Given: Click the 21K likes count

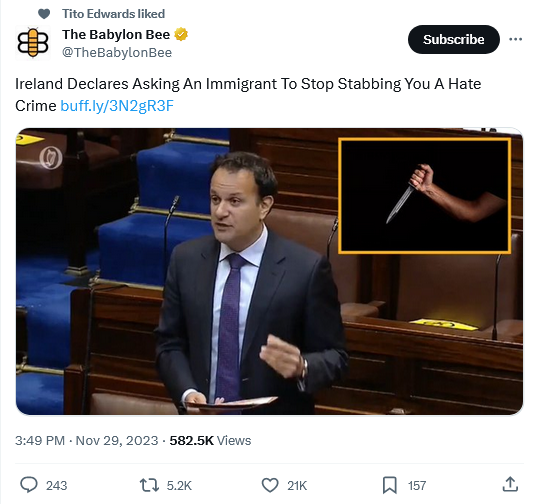Looking at the screenshot, I should tap(297, 486).
